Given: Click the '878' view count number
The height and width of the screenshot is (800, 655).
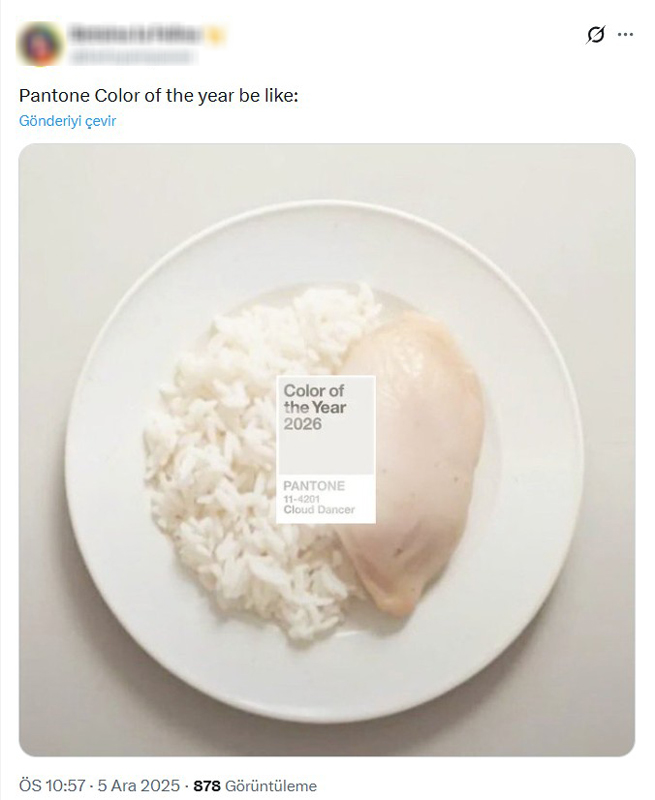Looking at the screenshot, I should click(206, 785).
